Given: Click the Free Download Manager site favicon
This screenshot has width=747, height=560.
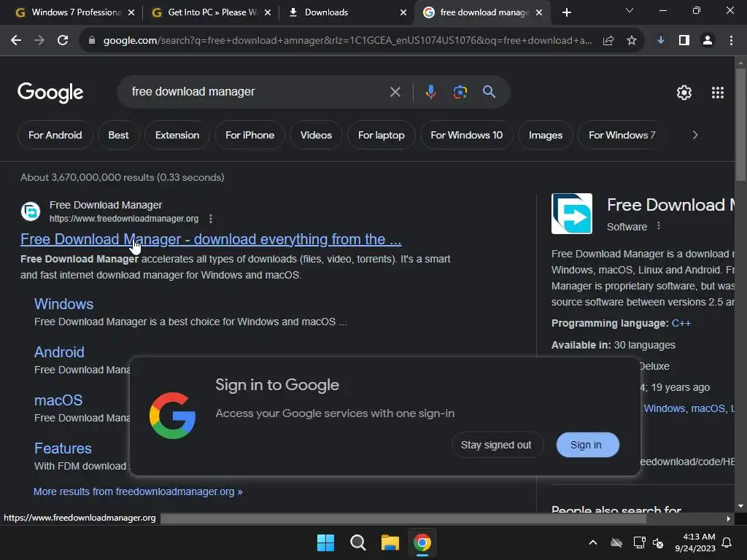Looking at the screenshot, I should [31, 211].
